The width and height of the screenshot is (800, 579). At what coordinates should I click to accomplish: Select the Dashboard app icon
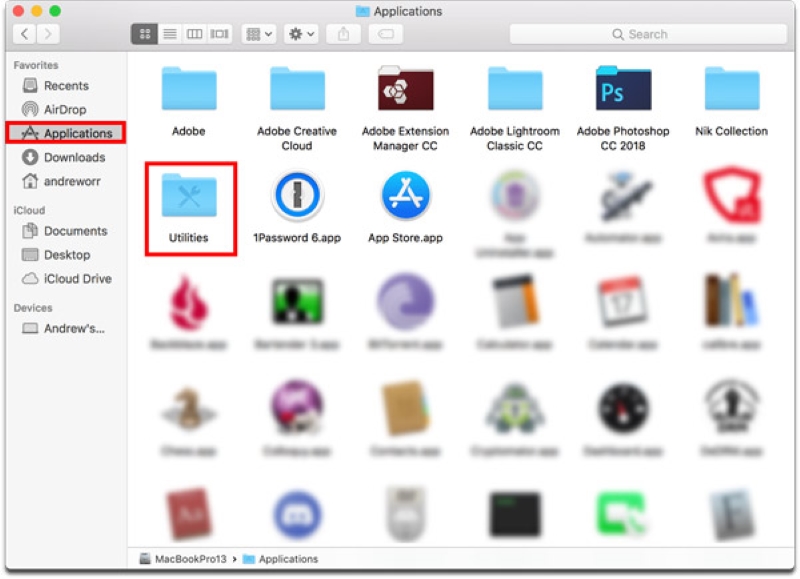click(x=623, y=409)
